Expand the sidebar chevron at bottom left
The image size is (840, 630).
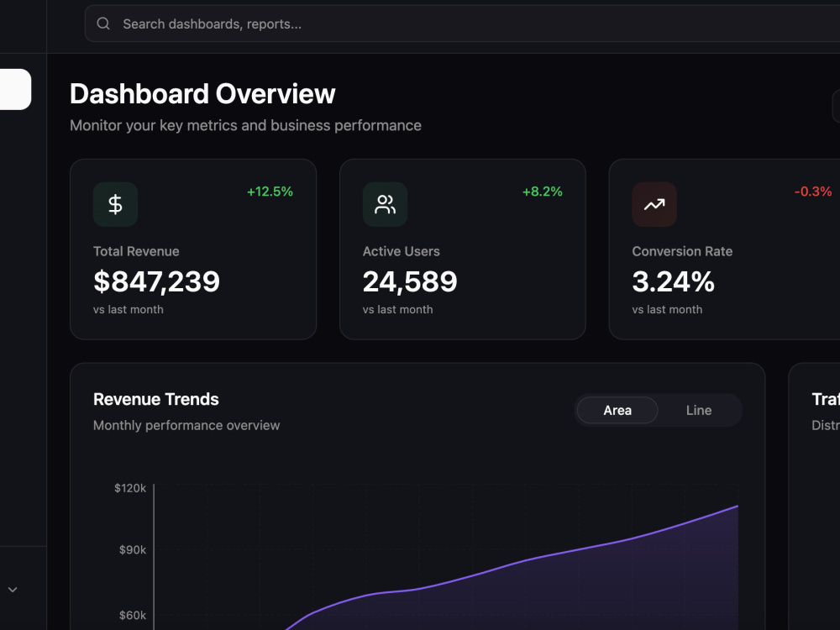[x=13, y=590]
